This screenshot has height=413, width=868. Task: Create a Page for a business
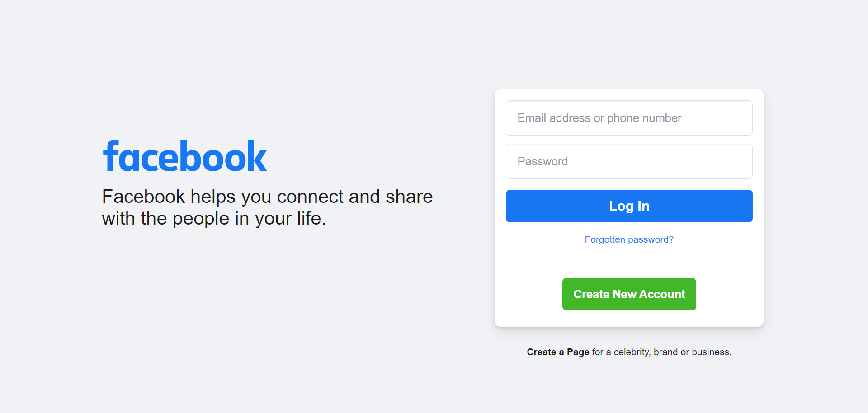point(558,352)
